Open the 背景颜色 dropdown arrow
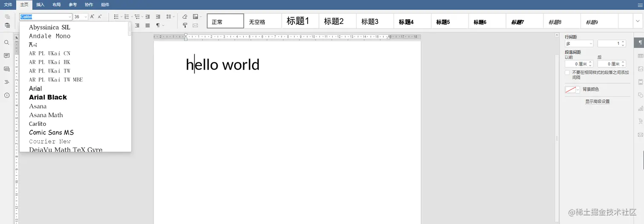The width and height of the screenshot is (644, 224). coord(578,90)
